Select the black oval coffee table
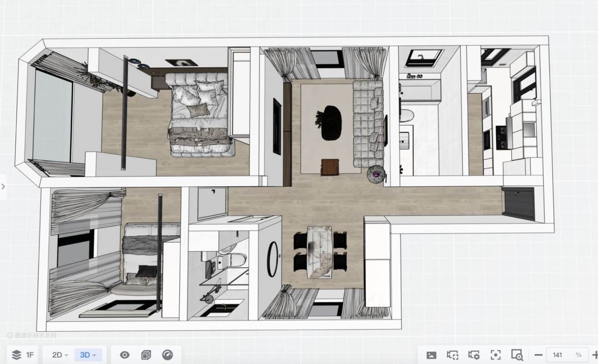Image resolution: width=598 pixels, height=364 pixels. point(331,122)
